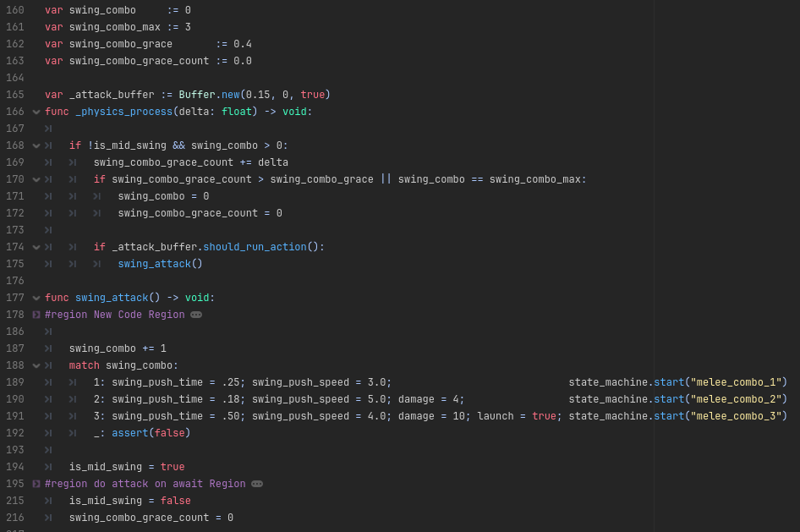Click the _physics_process function name
This screenshot has height=532, width=800.
tap(124, 112)
